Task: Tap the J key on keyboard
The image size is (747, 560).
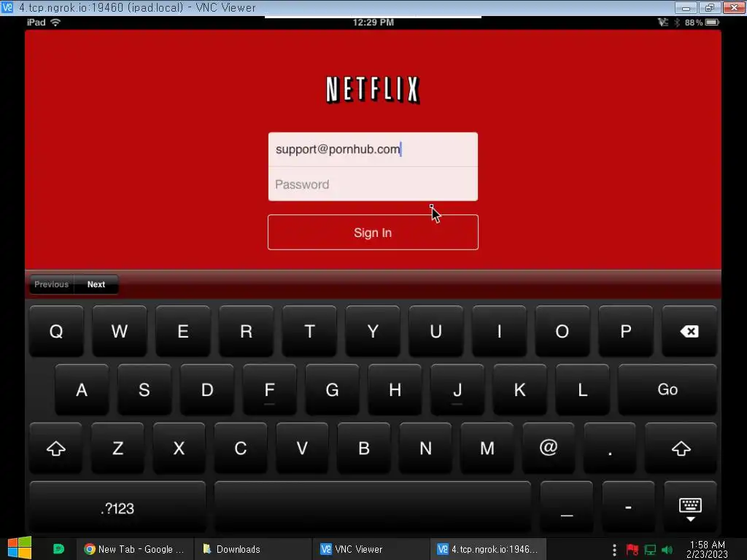Action: tap(457, 389)
